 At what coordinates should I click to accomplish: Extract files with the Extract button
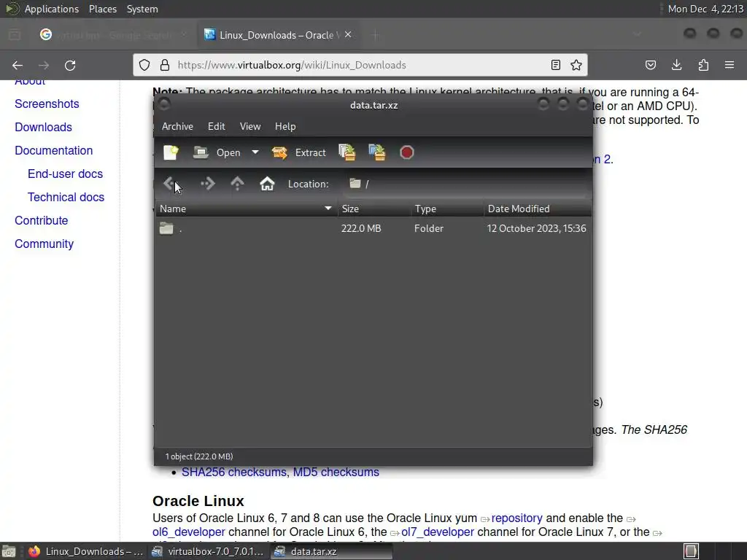(298, 152)
